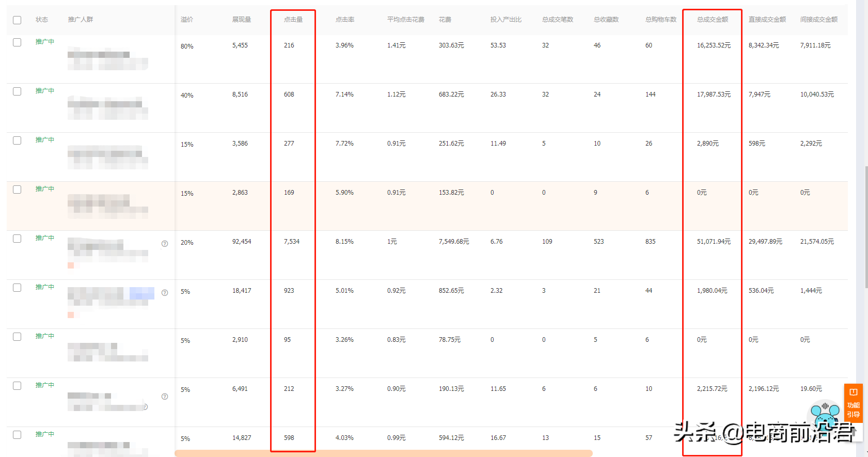Click the 16,253.52元 total amount cell

pos(714,45)
